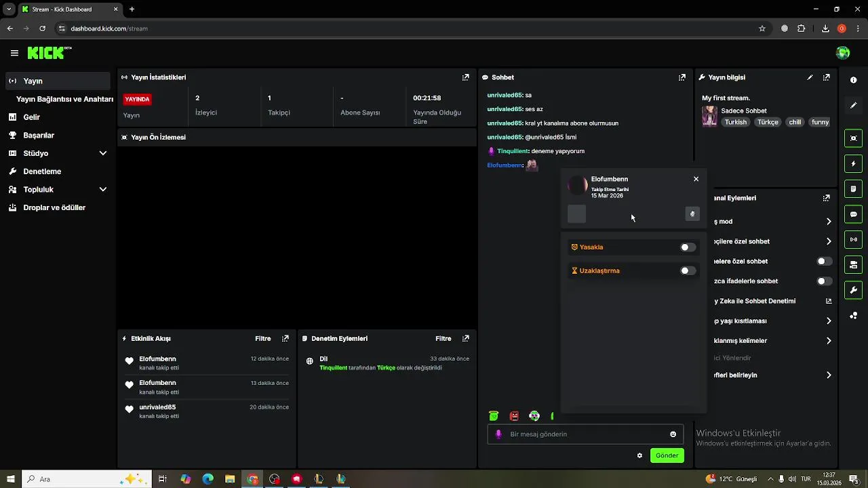Close the Elofumbenn user card

coord(696,179)
